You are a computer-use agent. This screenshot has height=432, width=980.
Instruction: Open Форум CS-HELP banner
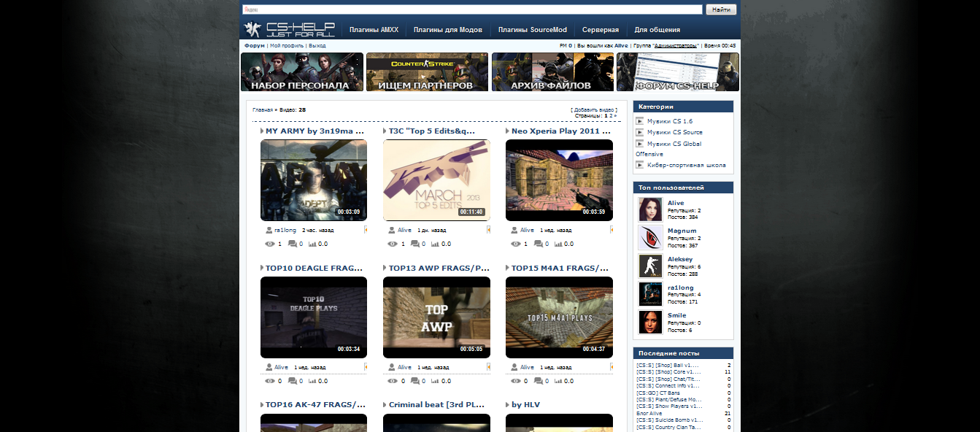(x=678, y=72)
